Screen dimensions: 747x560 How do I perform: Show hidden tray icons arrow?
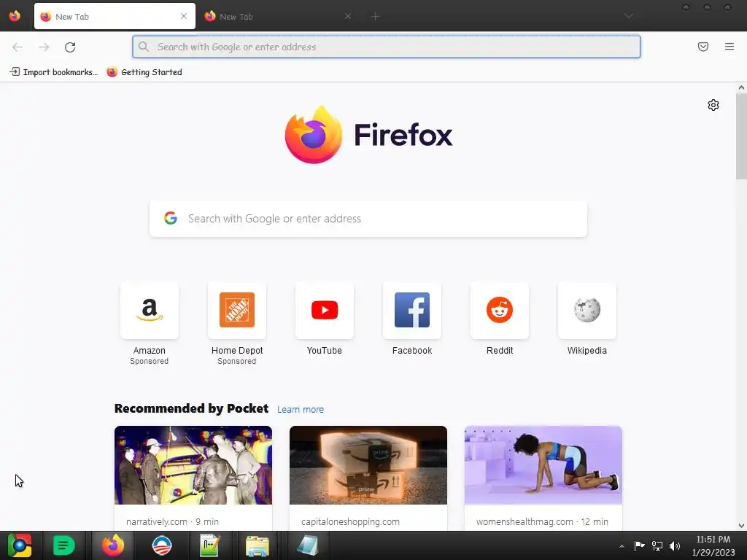(622, 546)
